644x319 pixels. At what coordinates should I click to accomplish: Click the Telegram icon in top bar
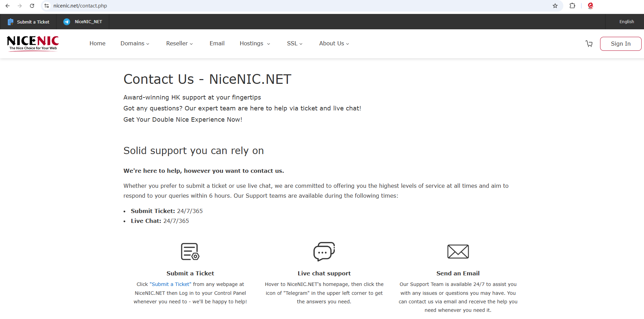point(67,22)
